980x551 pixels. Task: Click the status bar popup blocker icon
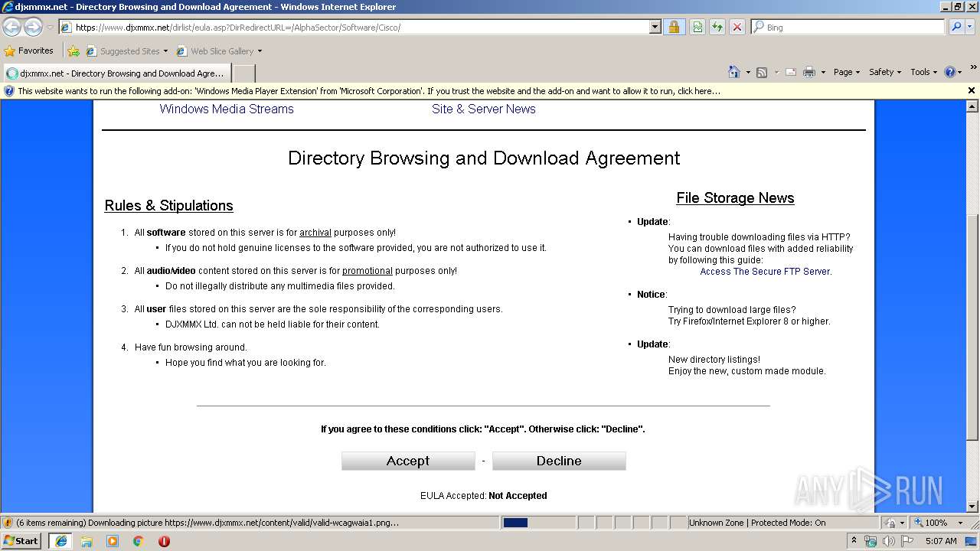(x=890, y=523)
